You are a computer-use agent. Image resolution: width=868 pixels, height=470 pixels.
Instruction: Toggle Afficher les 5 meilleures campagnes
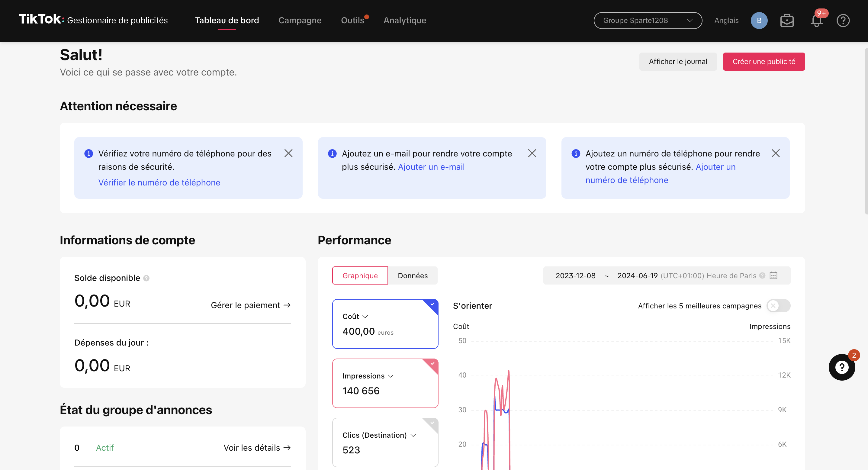pos(778,306)
